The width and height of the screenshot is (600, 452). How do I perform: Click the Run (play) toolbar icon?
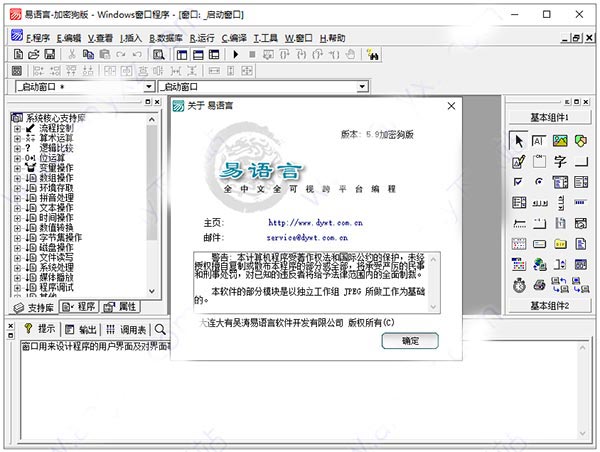pos(236,54)
